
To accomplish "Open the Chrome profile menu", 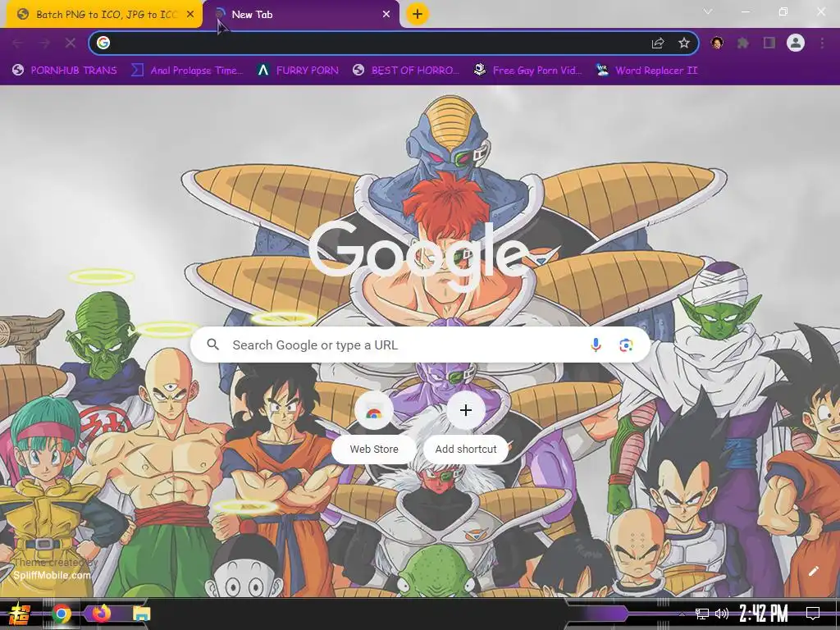I will pos(796,43).
